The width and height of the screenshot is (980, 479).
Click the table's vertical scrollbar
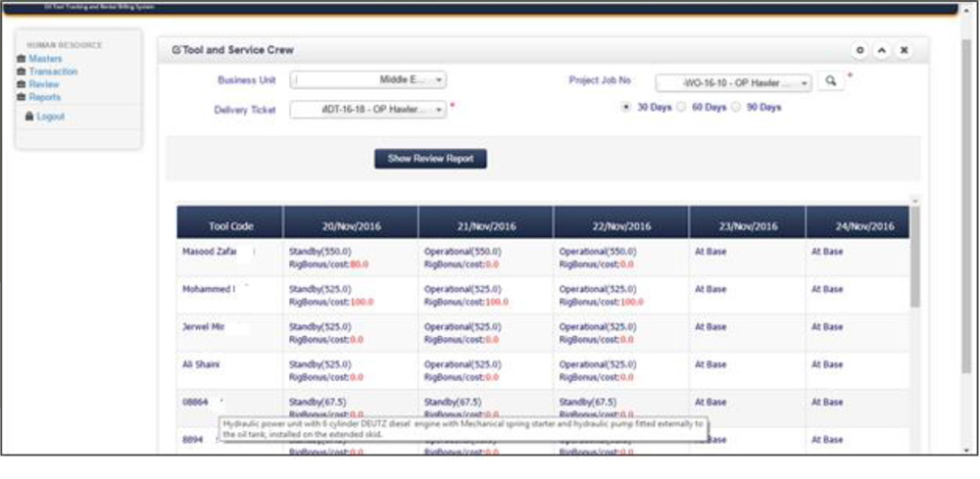pos(914,274)
